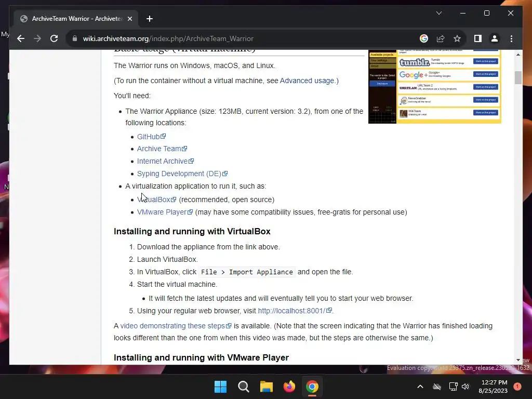This screenshot has width=532, height=399.
Task: Click the forward navigation arrow
Action: pos(37,38)
